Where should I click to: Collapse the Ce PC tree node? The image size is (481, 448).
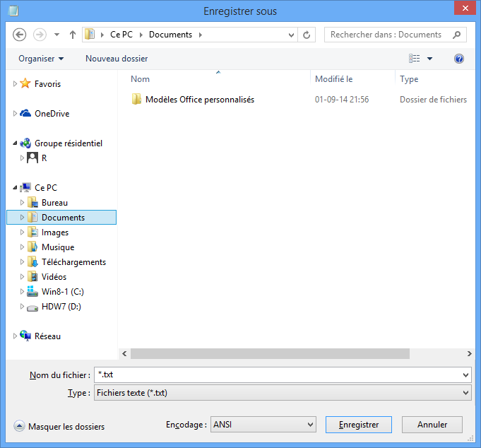click(16, 188)
